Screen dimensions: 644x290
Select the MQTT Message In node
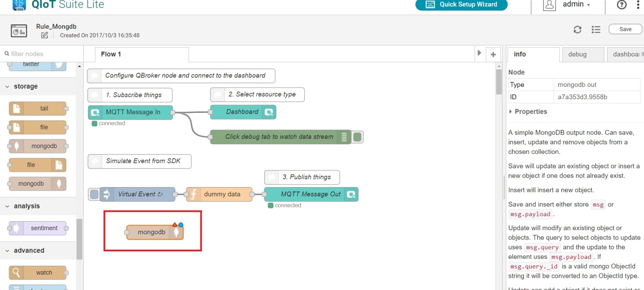[131, 112]
